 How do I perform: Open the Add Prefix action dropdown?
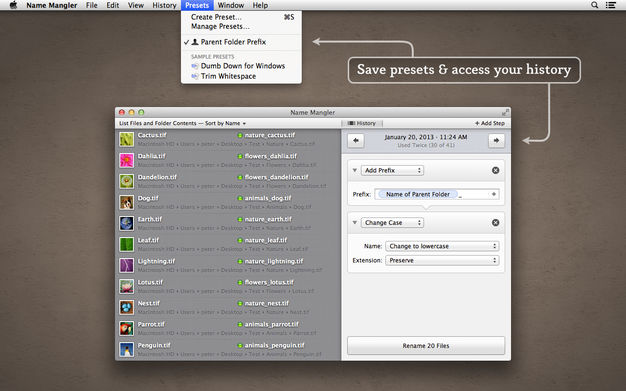coord(392,170)
